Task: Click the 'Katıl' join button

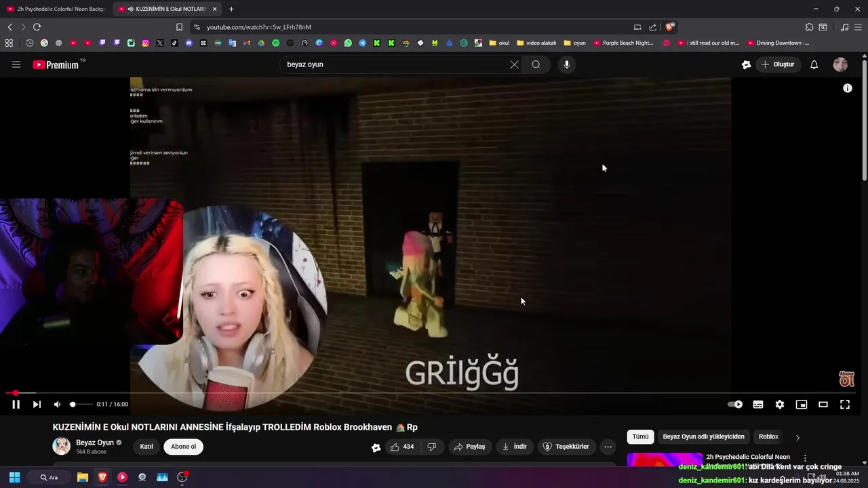Action: pos(146,447)
